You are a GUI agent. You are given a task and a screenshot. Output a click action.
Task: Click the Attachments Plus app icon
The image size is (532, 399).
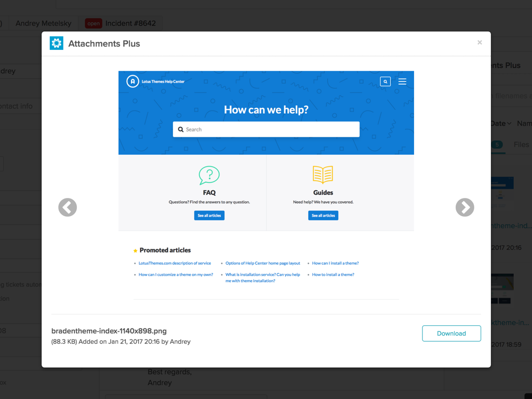point(56,43)
